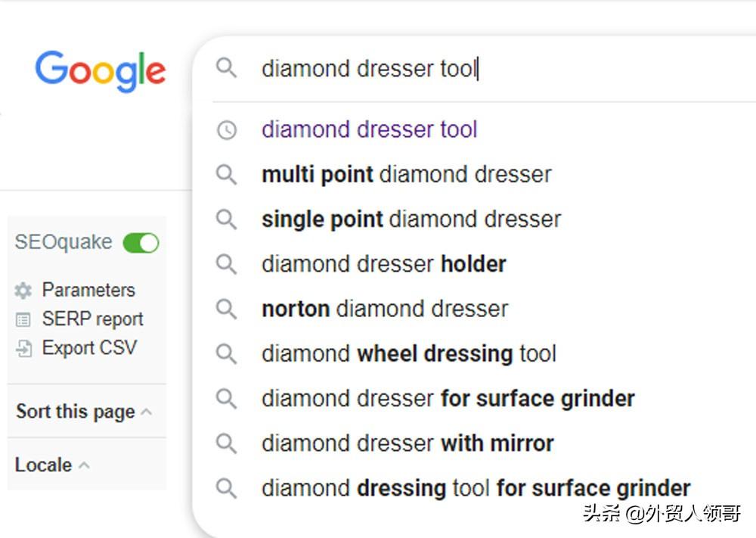Click the search icon next to norton diamond dresser
This screenshot has height=538, width=756.
[226, 309]
